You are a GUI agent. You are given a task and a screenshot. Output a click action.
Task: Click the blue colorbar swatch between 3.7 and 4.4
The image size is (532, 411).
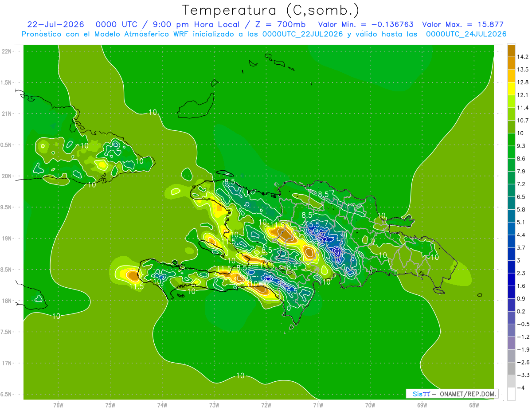(x=511, y=241)
